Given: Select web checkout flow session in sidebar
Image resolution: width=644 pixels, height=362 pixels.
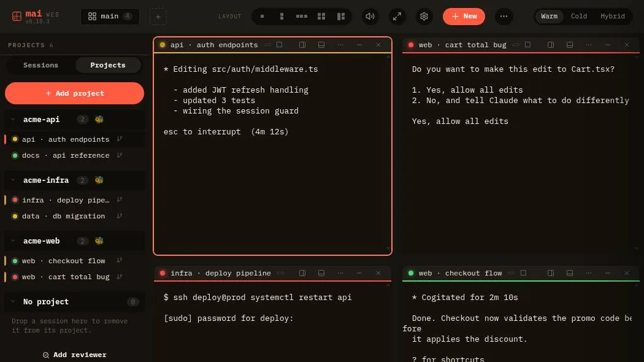Looking at the screenshot, I should pyautogui.click(x=74, y=261).
